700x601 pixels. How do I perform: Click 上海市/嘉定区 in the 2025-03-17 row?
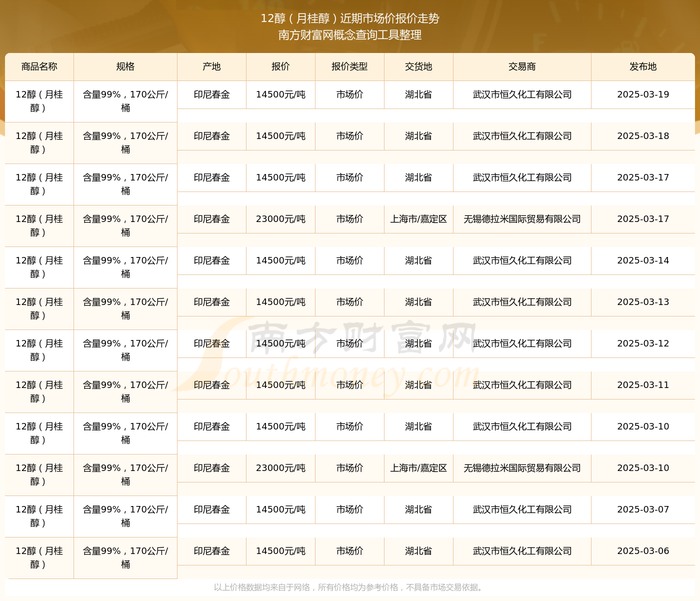pos(418,219)
